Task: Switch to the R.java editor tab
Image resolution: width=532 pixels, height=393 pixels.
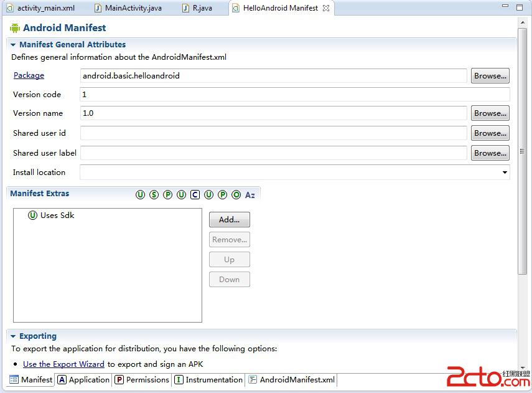Action: click(197, 8)
